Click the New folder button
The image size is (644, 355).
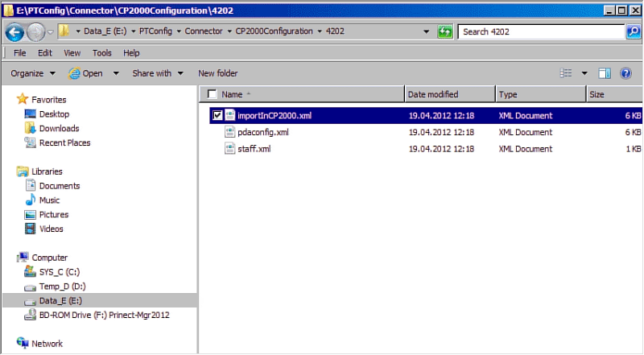(x=217, y=73)
